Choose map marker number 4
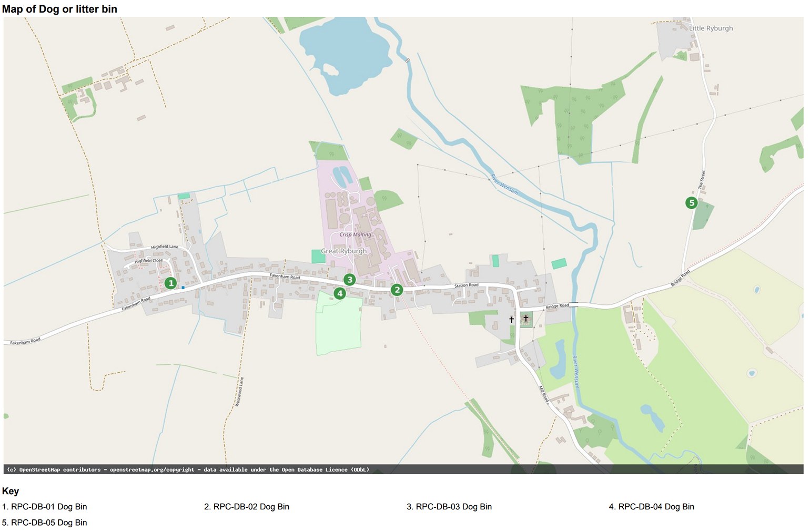The width and height of the screenshot is (810, 532). 340,293
